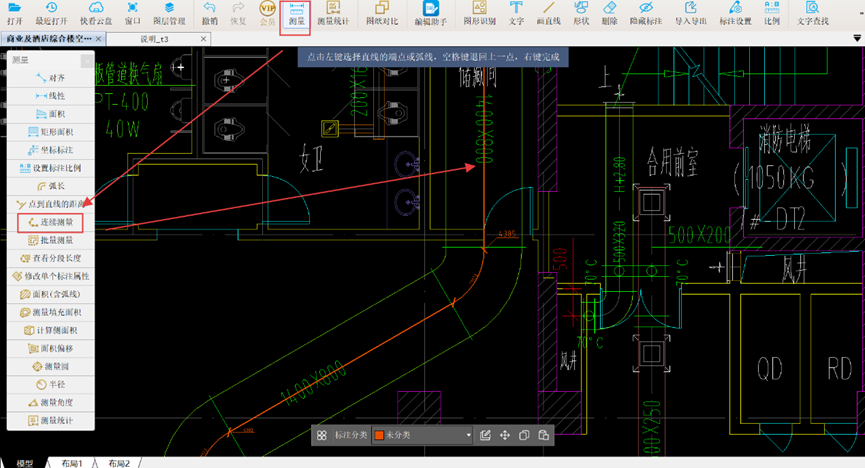This screenshot has width=865, height=468.
Task: Open 快看云盘 cloud drive
Action: 96,13
